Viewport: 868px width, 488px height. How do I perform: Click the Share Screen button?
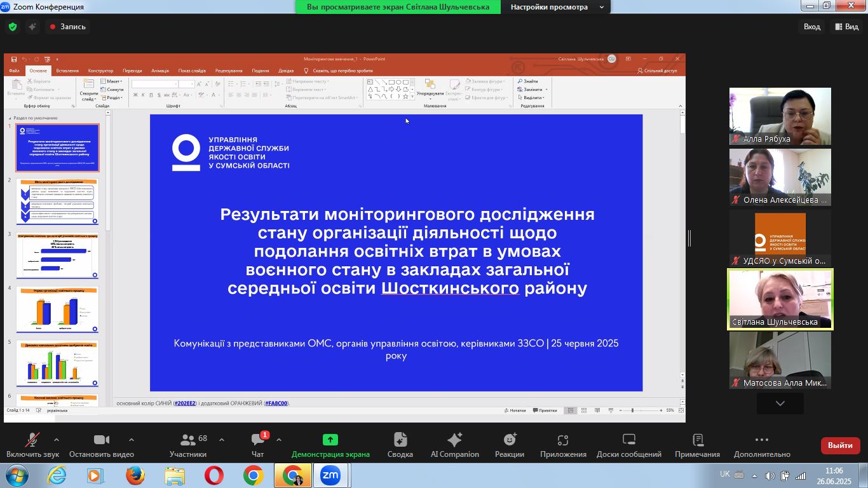point(330,444)
